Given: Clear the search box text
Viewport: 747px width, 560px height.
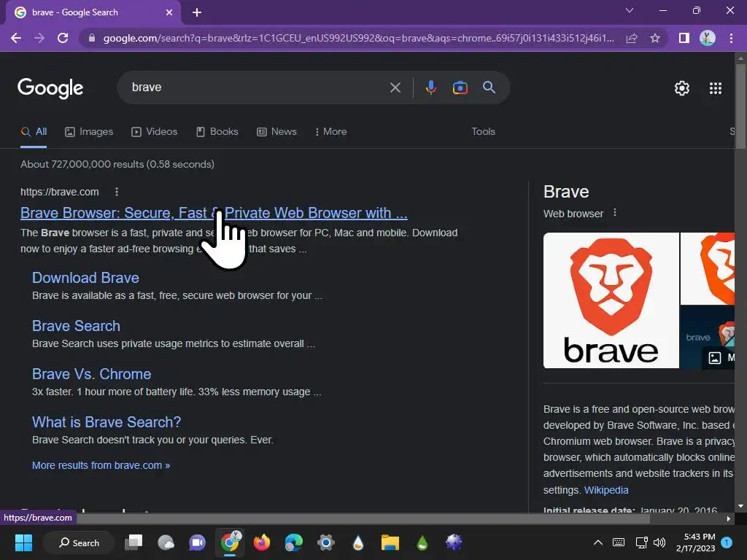Looking at the screenshot, I should pyautogui.click(x=395, y=87).
